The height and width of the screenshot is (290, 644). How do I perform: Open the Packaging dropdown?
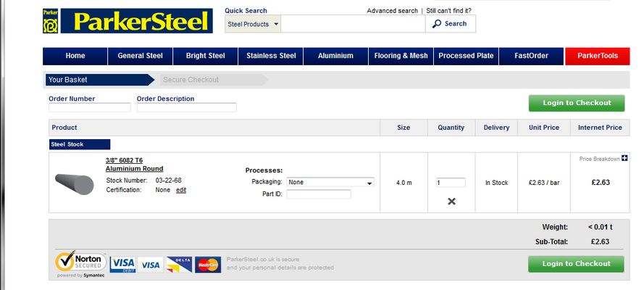point(330,182)
